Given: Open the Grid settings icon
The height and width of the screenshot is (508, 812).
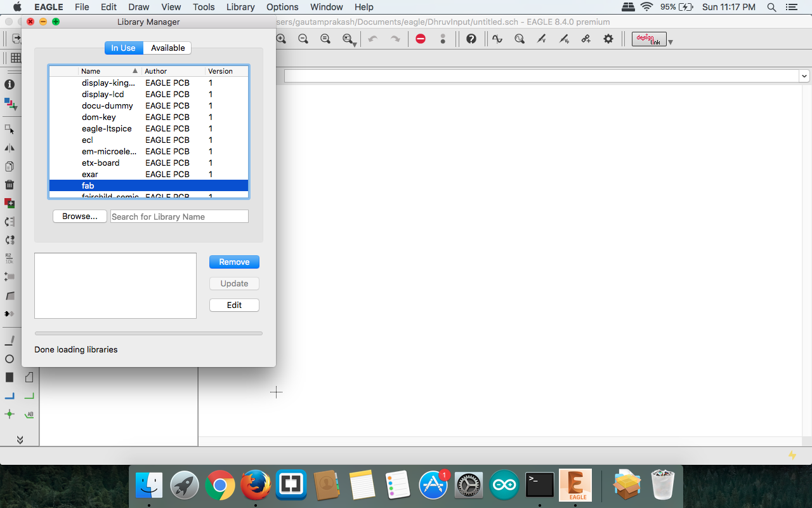Looking at the screenshot, I should [x=16, y=58].
